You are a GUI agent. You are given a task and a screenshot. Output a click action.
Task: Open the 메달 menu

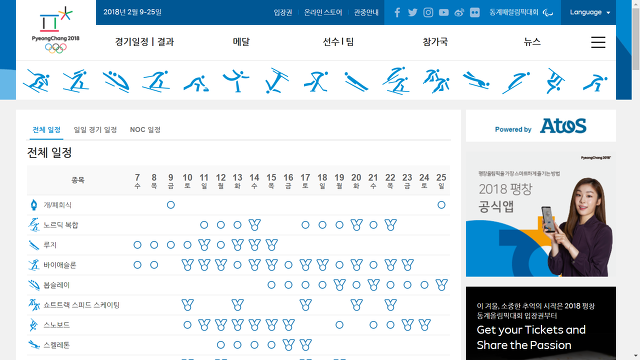(241, 42)
